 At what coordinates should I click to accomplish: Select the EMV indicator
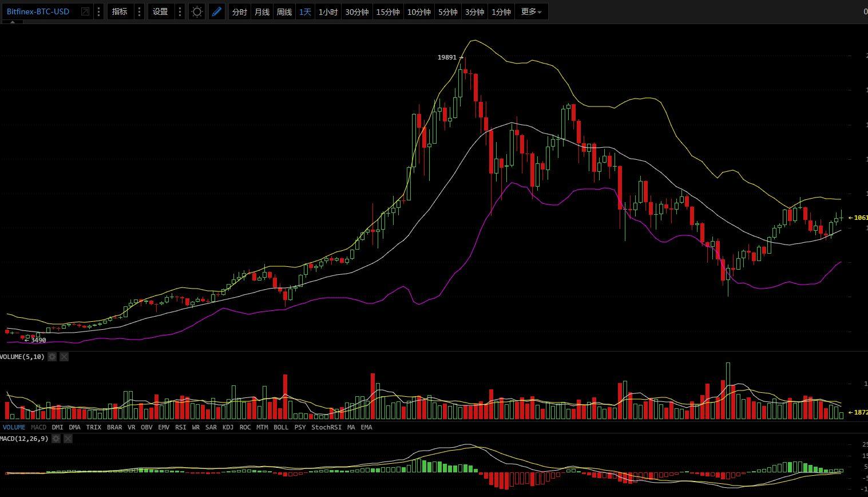coord(164,427)
